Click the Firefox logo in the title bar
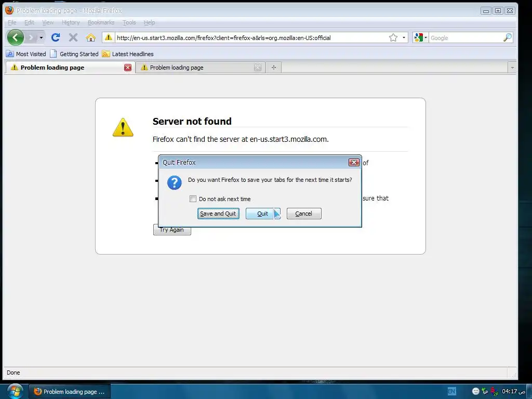The image size is (532, 399). (x=9, y=10)
